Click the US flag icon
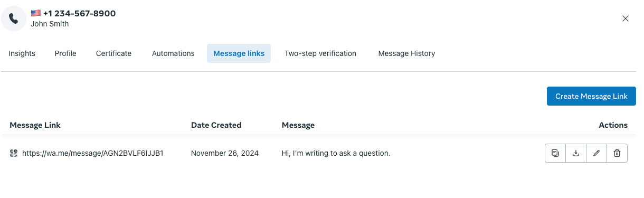644x198 pixels. tap(36, 13)
